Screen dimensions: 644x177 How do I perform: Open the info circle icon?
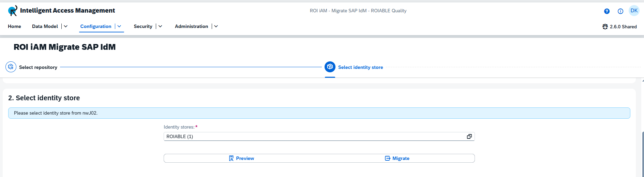620,11
